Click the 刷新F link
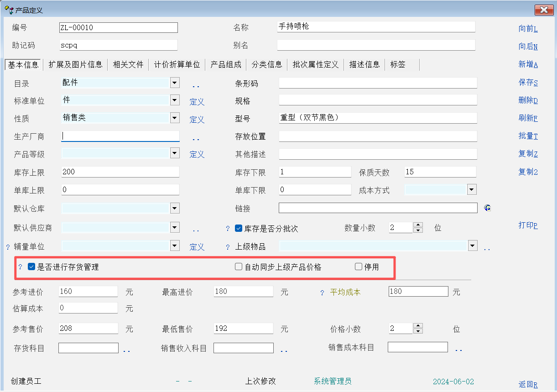This screenshot has width=557, height=392. pyautogui.click(x=528, y=118)
